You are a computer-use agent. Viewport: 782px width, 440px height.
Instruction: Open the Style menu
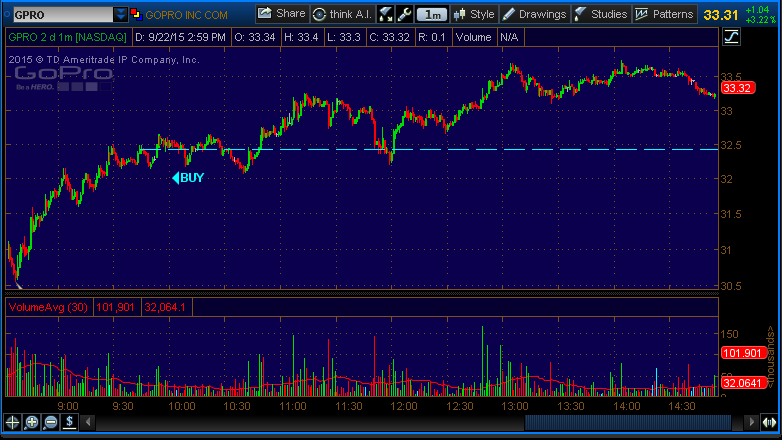click(474, 14)
